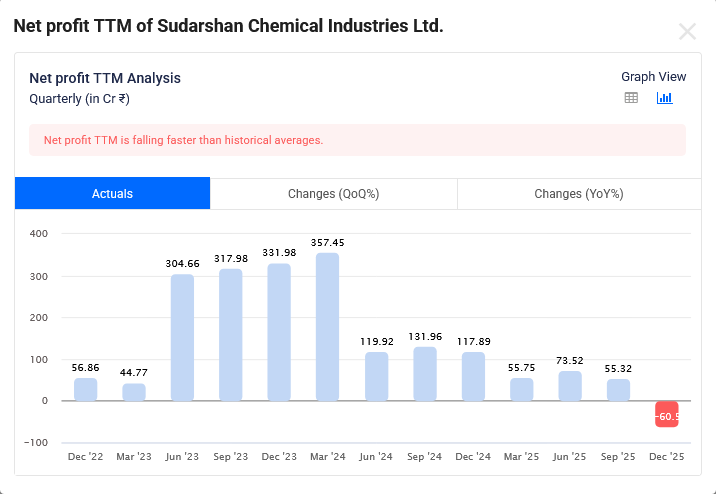Click the Sep '24 bar 131.96
The width and height of the screenshot is (716, 494).
point(425,374)
